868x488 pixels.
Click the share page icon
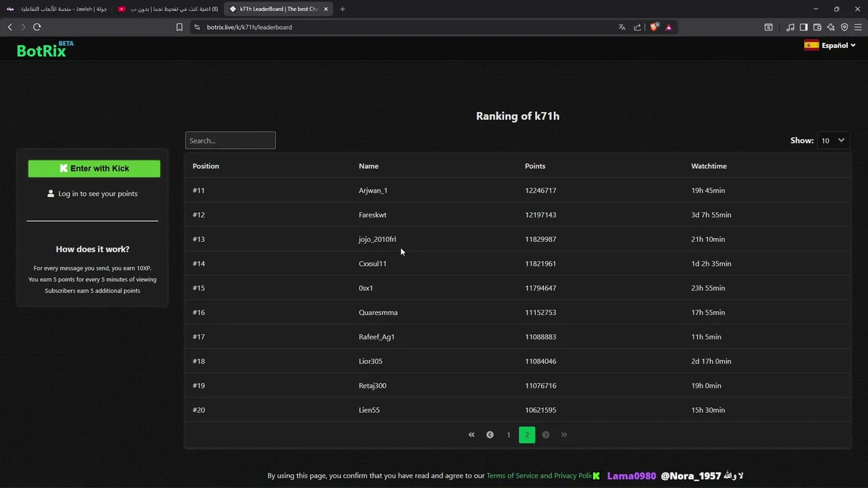click(637, 27)
